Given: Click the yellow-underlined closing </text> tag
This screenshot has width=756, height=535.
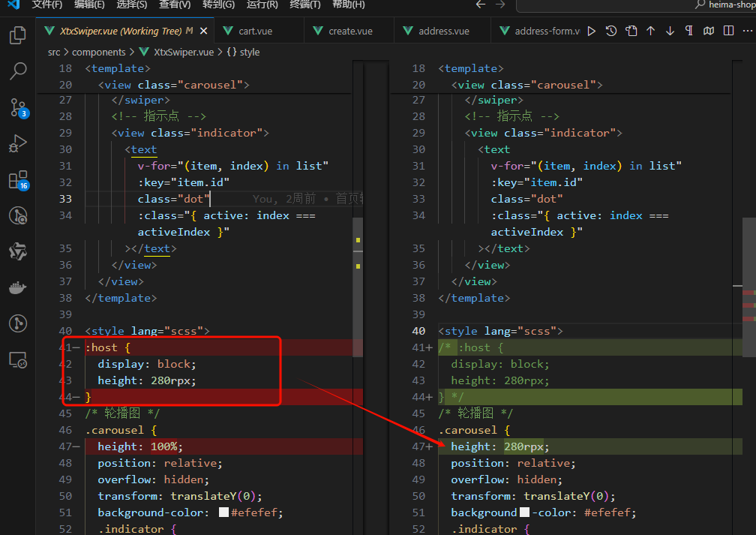Looking at the screenshot, I should point(157,248).
